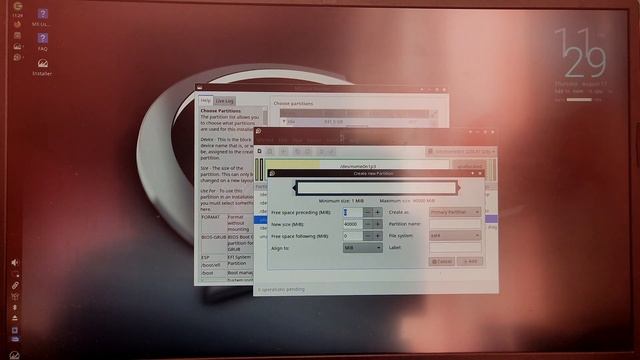Click the New size field showing 40000
Image resolution: width=640 pixels, height=360 pixels.
[x=353, y=224]
